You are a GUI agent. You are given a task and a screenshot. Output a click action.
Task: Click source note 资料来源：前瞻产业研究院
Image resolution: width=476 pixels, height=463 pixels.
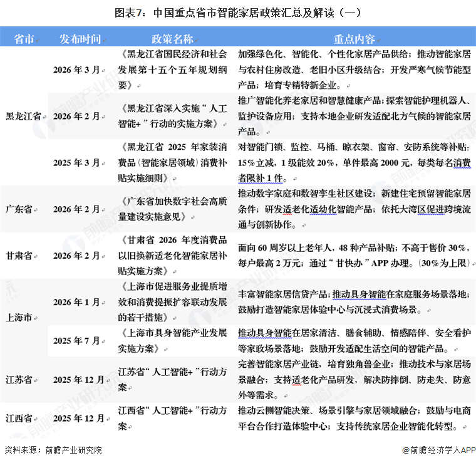coord(53,450)
